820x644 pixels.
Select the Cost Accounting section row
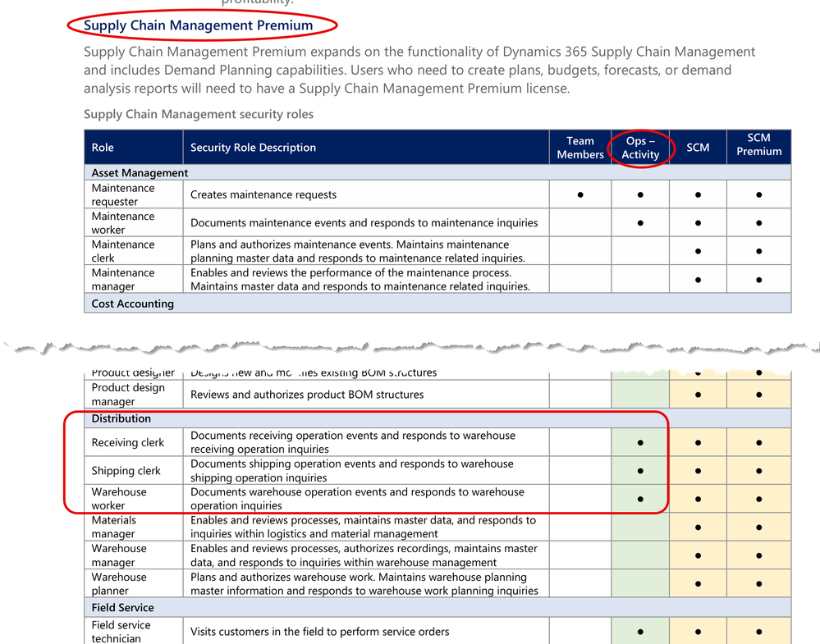[437, 304]
